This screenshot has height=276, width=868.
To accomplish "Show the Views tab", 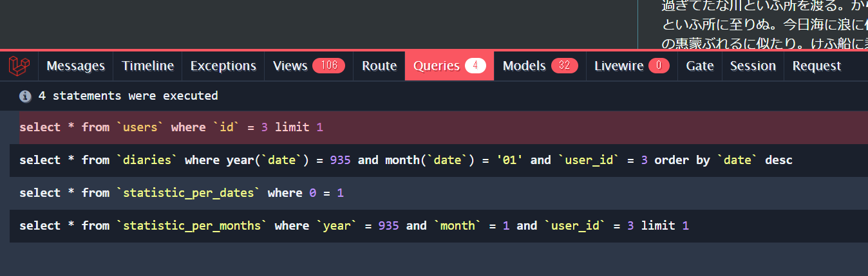I will point(309,66).
